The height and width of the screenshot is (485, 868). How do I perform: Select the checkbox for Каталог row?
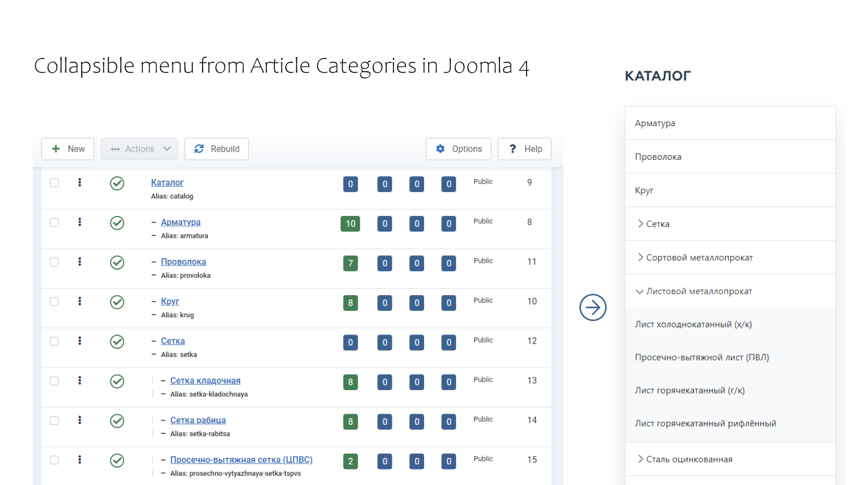[54, 183]
